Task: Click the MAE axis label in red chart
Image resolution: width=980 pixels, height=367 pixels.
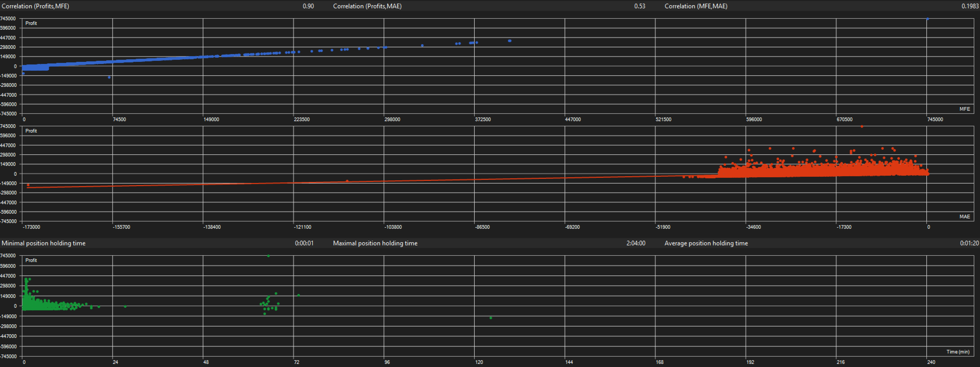Action: [x=964, y=217]
